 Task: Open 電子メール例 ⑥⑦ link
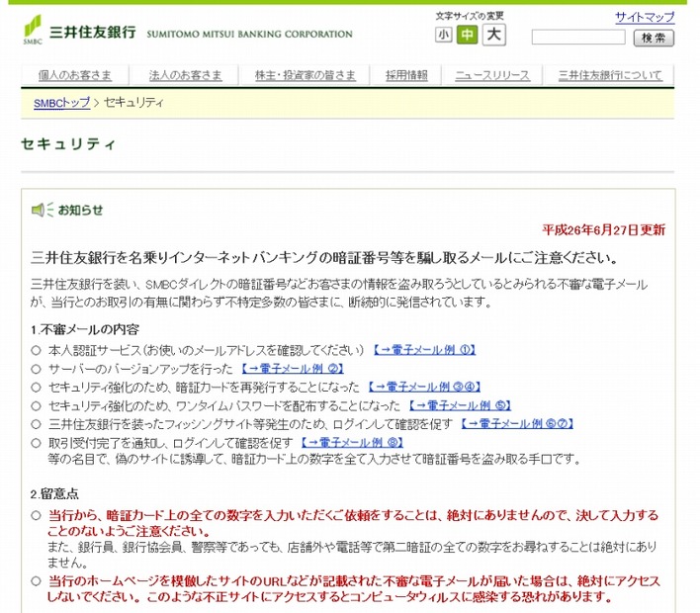coord(517,424)
